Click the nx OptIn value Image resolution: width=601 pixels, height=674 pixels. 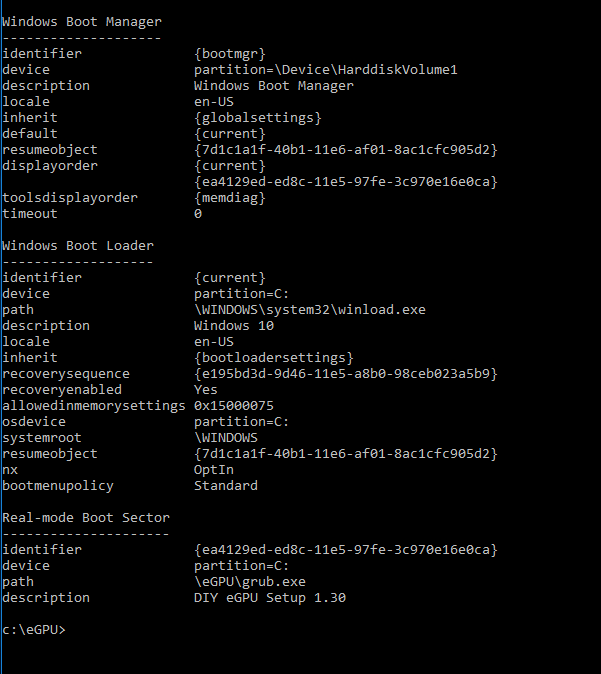click(x=214, y=470)
